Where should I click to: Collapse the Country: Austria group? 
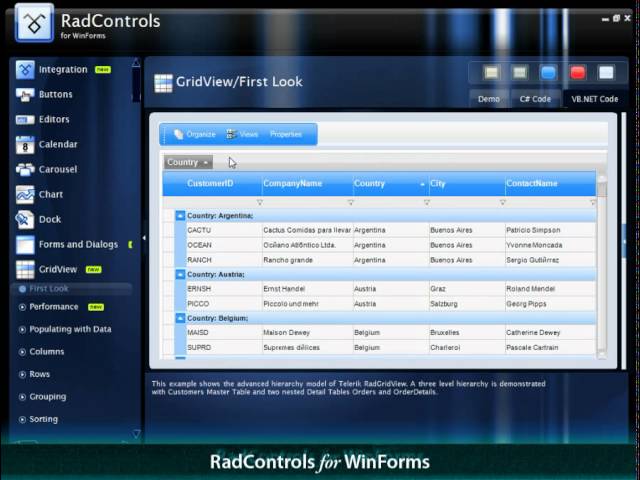pos(180,274)
